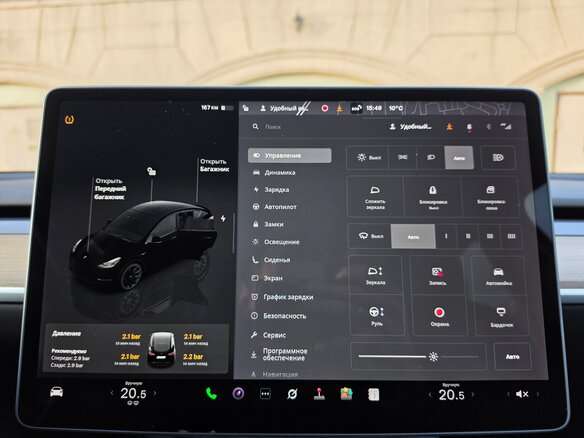Open car controls from bottom bar car icon
Image resolution: width=584 pixels, height=438 pixels.
pos(56,392)
